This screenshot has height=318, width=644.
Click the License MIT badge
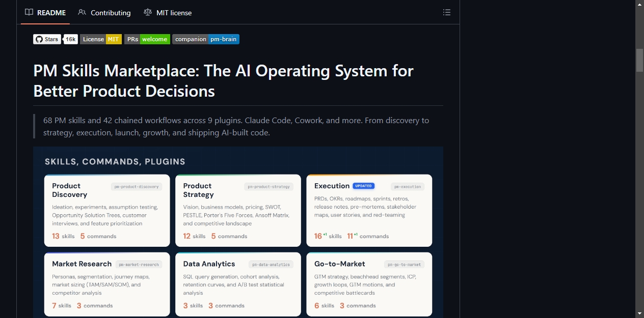(x=101, y=39)
